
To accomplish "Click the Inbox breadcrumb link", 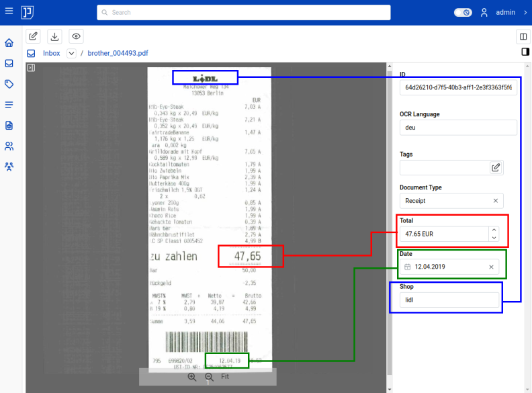I will point(51,53).
